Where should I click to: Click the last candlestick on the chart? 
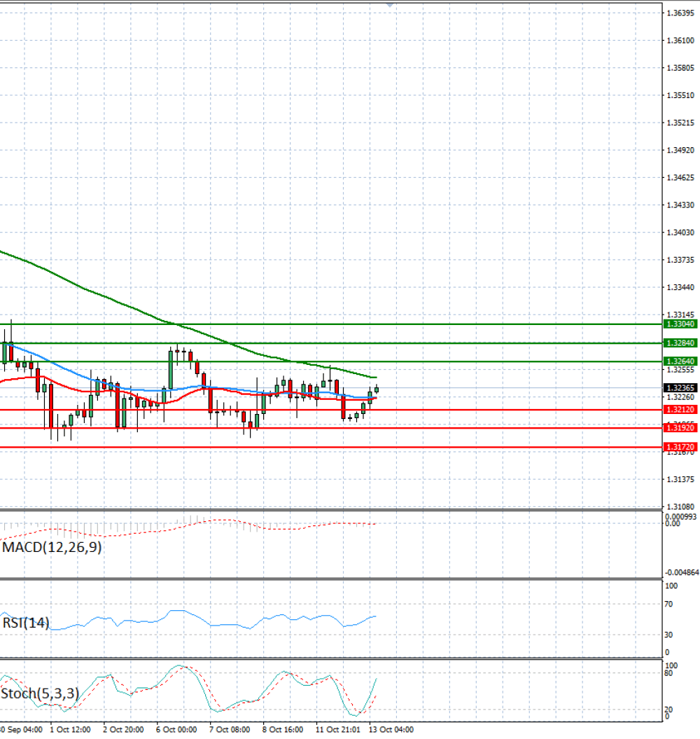click(x=377, y=389)
